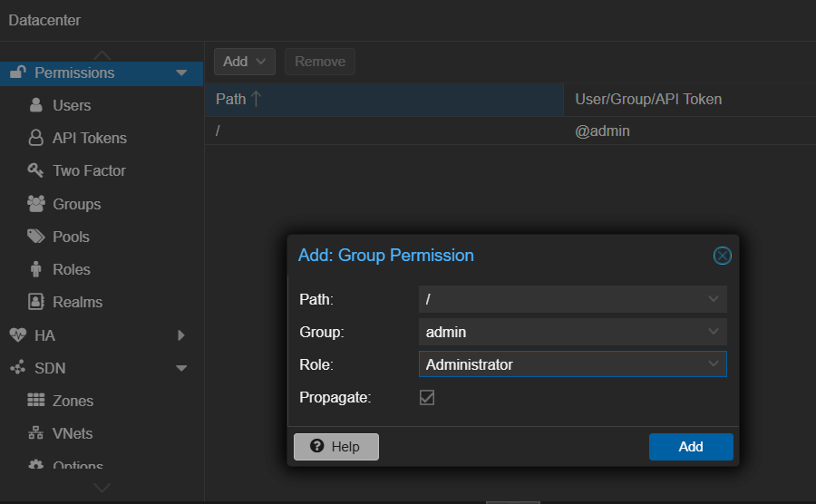
Task: Click the API Tokens icon
Action: tap(36, 138)
